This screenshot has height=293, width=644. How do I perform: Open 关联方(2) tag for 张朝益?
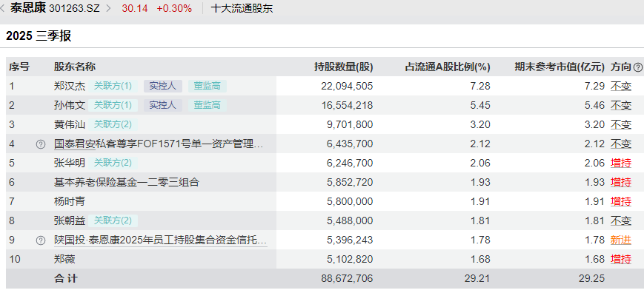pyautogui.click(x=113, y=221)
